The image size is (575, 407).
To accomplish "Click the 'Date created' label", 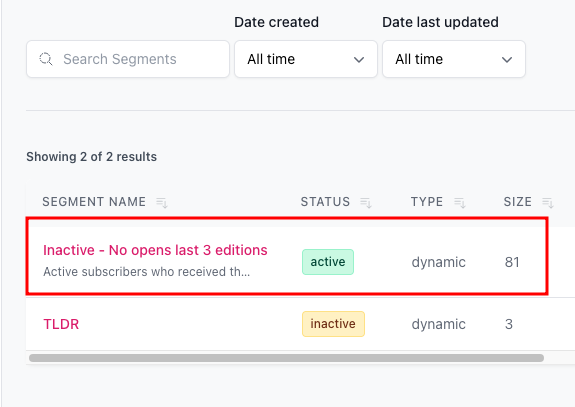I will [276, 22].
